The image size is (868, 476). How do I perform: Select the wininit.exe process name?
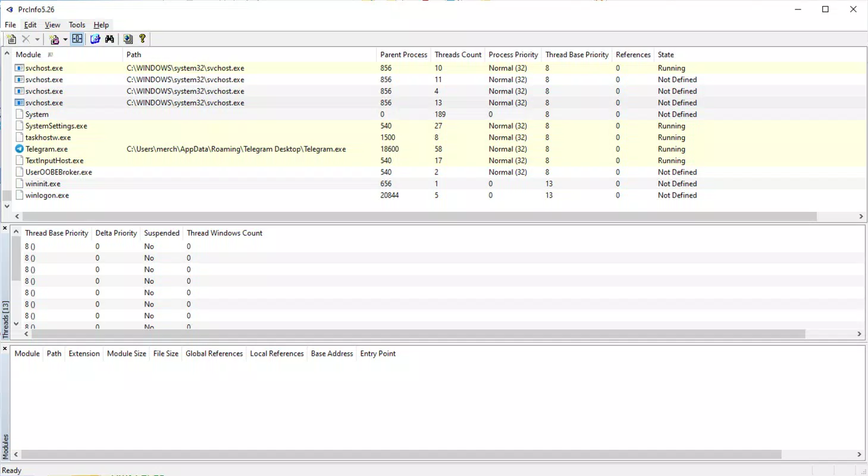[x=43, y=184]
